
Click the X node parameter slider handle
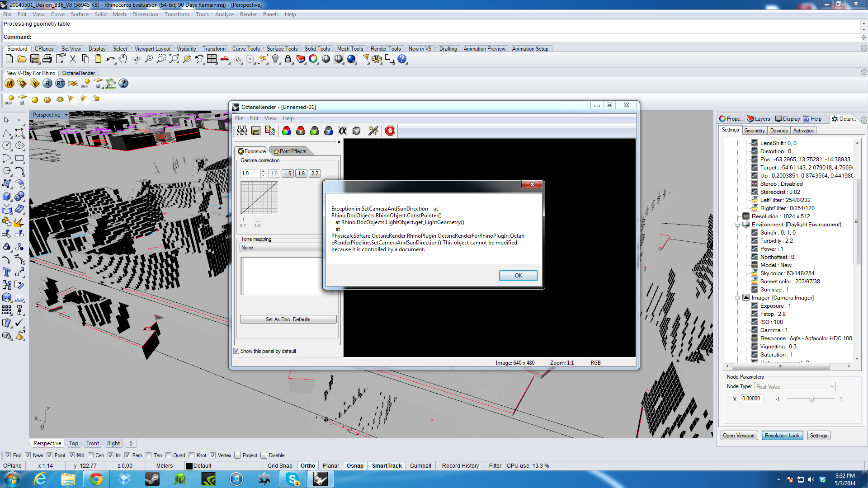click(x=811, y=399)
